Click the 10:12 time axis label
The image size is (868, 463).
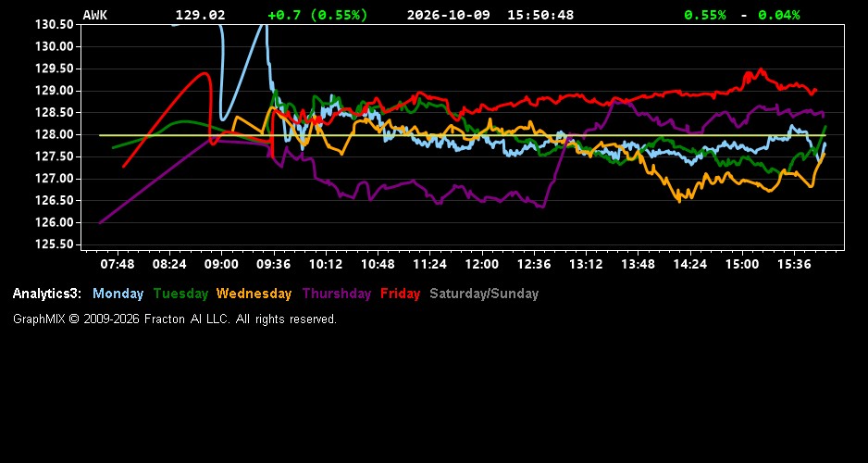(x=326, y=265)
